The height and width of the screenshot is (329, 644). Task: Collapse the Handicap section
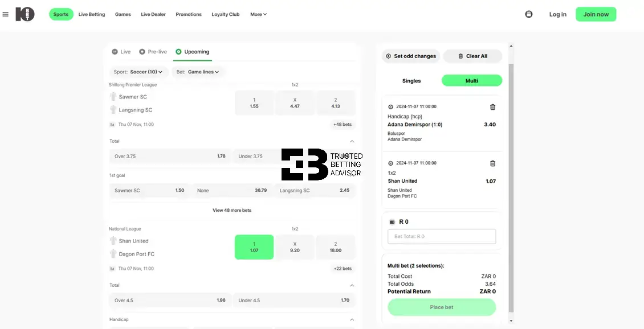[352, 319]
